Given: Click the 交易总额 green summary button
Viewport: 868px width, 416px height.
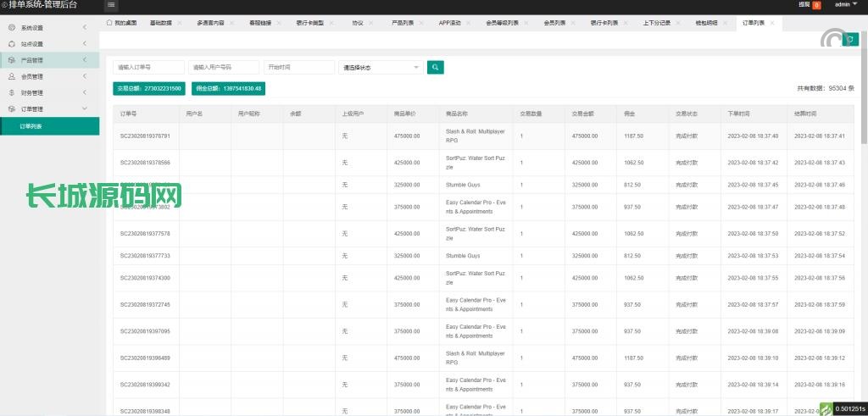Looking at the screenshot, I should click(149, 88).
